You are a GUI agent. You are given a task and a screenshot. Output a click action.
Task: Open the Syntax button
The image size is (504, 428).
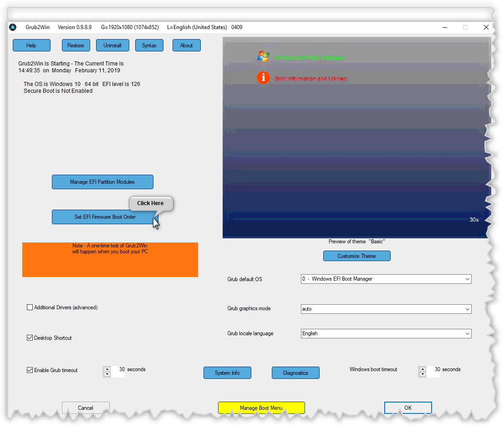149,45
